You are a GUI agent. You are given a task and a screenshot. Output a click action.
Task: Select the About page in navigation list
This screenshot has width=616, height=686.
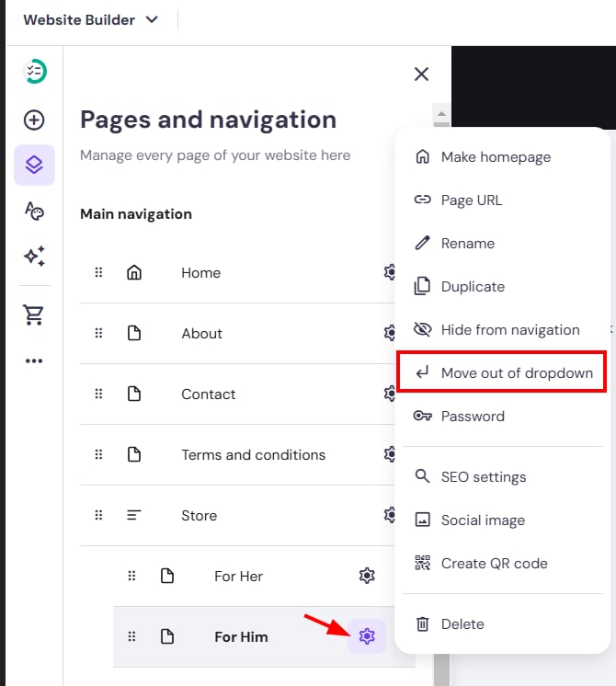pos(201,333)
